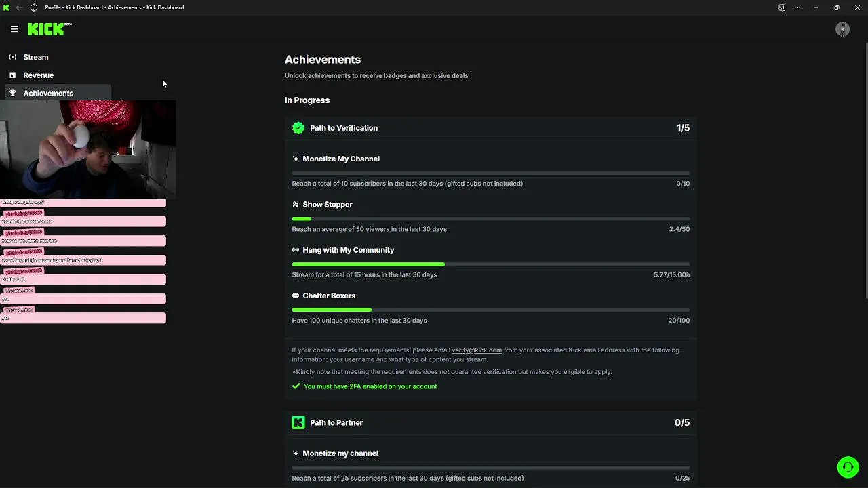Click the Chatter Boxers progress bar

pos(491,310)
